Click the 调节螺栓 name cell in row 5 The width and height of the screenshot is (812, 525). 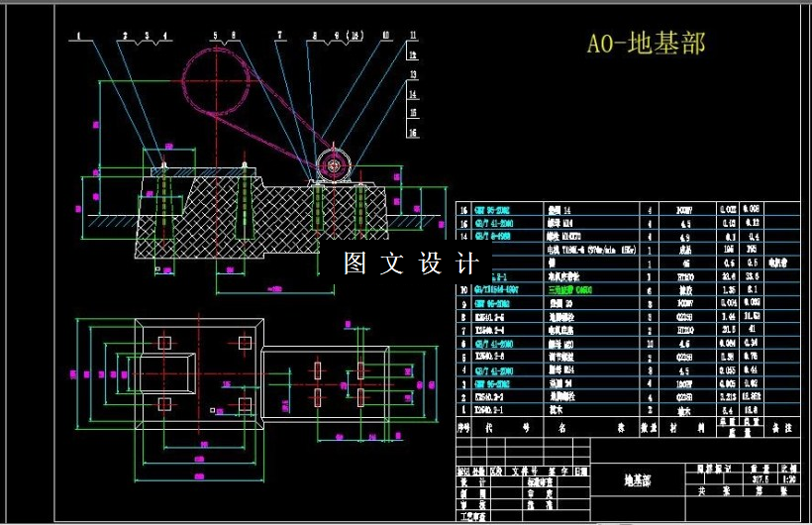(x=561, y=357)
